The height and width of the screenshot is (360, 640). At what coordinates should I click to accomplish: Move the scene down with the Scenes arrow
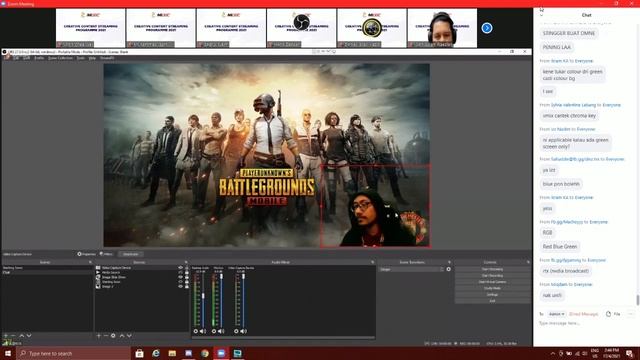(x=29, y=336)
